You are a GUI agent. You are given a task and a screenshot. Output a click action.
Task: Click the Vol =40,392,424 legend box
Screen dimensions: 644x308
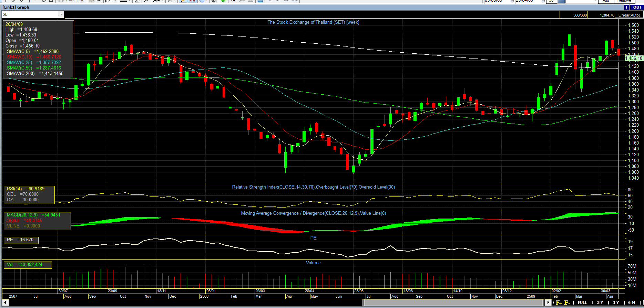point(28,265)
